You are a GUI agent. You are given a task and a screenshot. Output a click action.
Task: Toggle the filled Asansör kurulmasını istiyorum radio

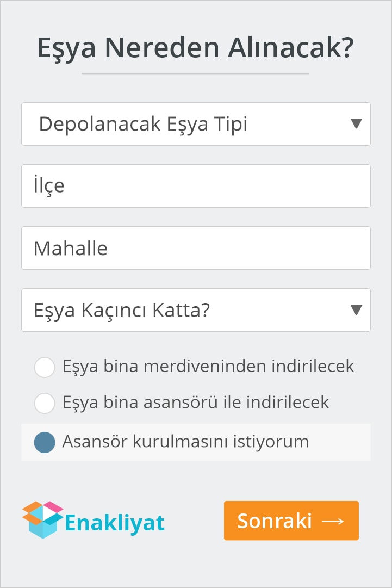(45, 442)
